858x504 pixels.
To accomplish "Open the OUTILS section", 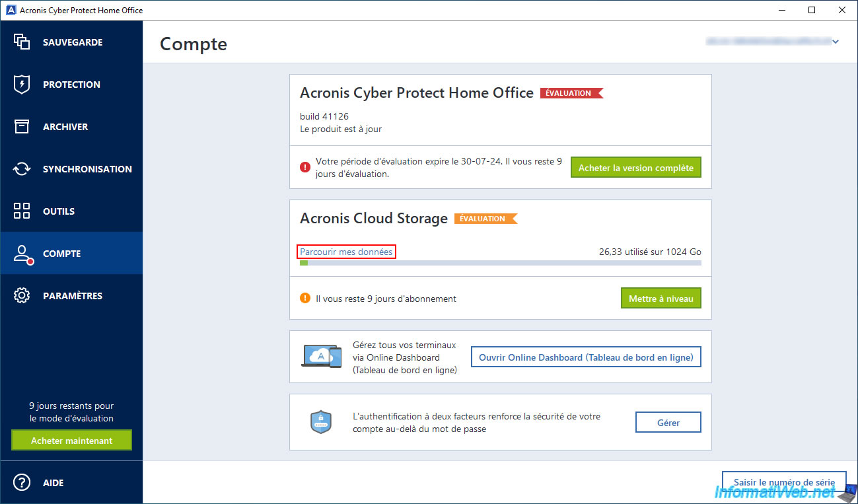I will tap(71, 211).
